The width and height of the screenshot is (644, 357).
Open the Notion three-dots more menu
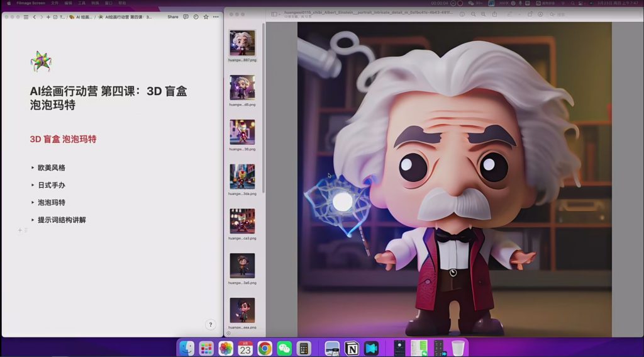tap(216, 17)
